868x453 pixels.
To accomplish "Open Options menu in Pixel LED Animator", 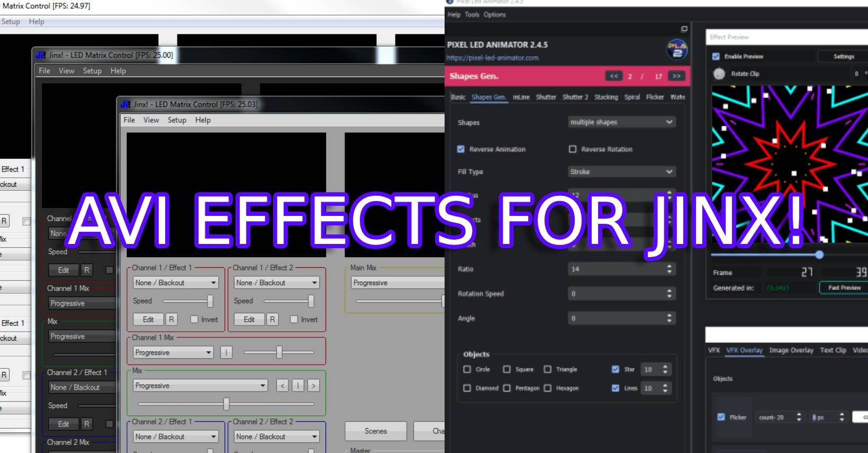I will click(x=494, y=15).
